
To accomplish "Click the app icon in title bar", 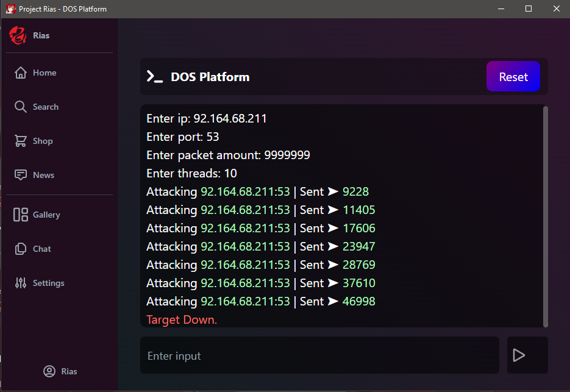I will coord(10,9).
